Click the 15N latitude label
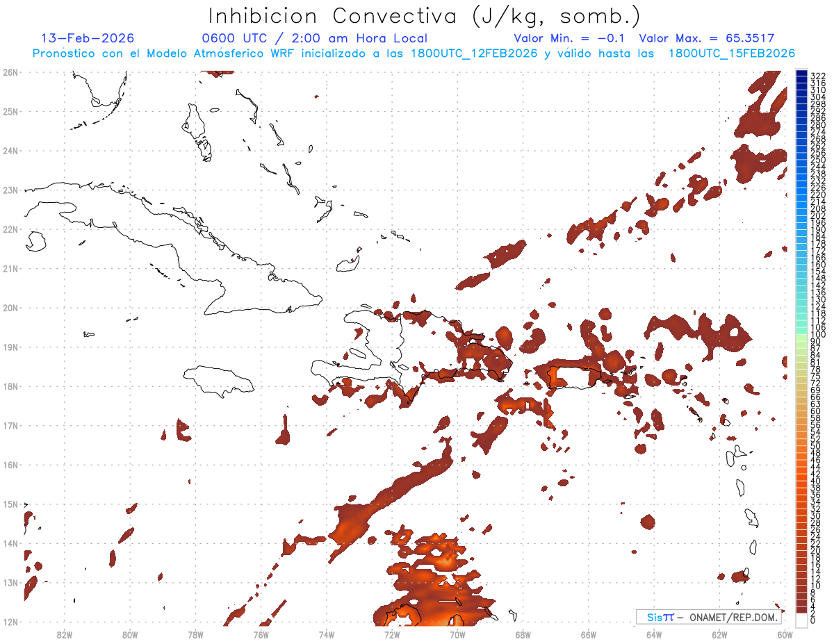 10,504
